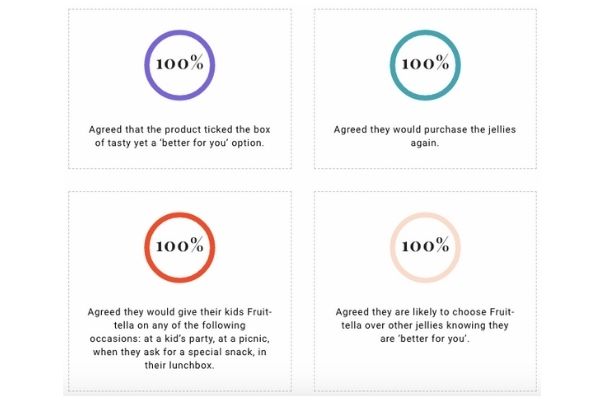Select the 100% text inside teal ring
604x400 pixels.
(425, 63)
